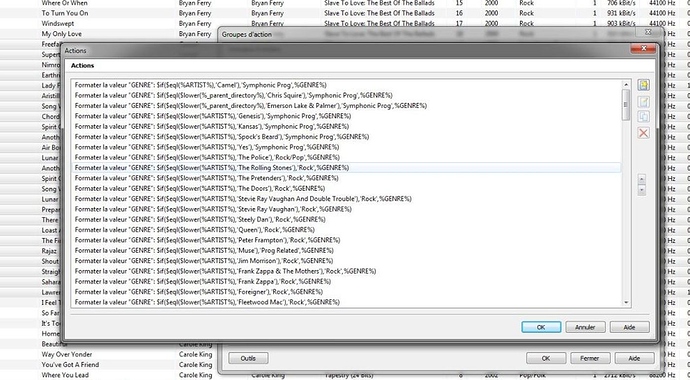Select The Rolling Stones genre action
Viewport: 690px width, 380px height.
coord(346,168)
